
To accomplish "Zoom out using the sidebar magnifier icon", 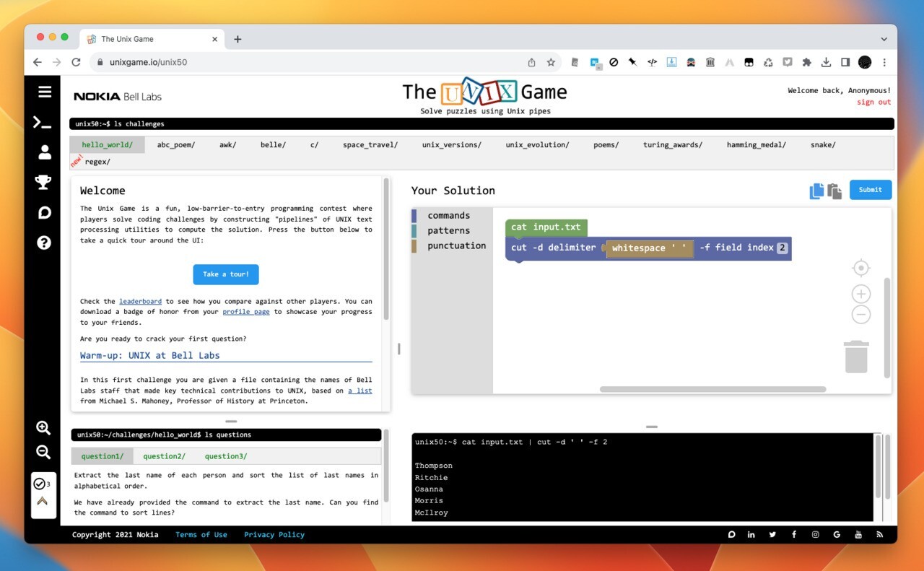I will click(43, 452).
